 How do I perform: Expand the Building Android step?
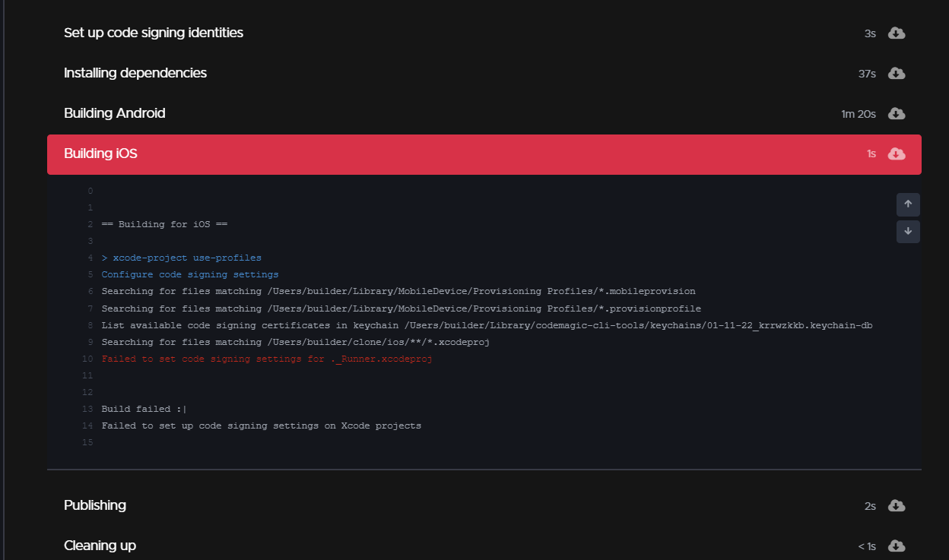tap(484, 114)
